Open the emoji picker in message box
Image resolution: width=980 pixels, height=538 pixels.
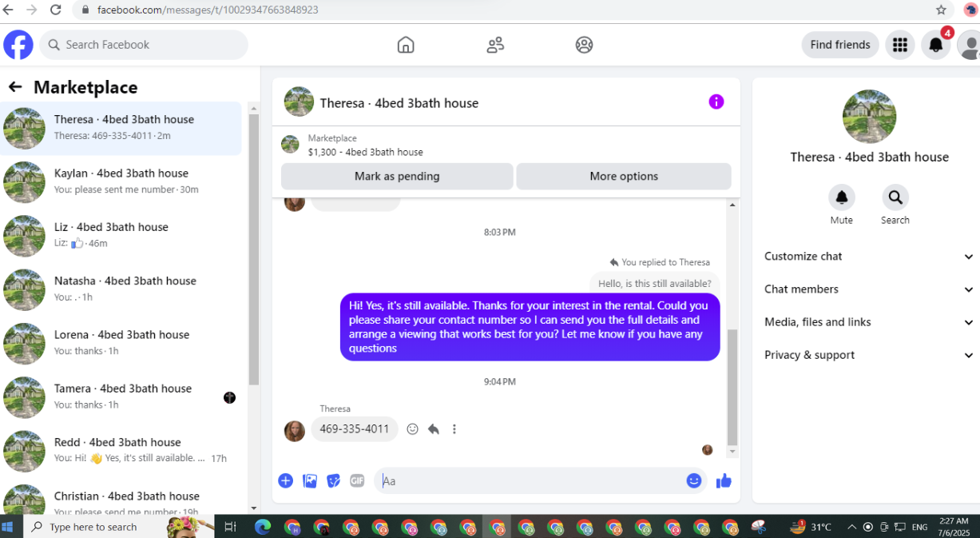[x=694, y=480]
